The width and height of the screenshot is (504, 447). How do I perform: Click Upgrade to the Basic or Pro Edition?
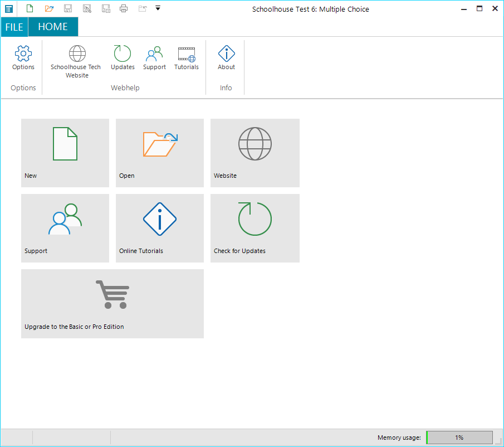point(112,303)
